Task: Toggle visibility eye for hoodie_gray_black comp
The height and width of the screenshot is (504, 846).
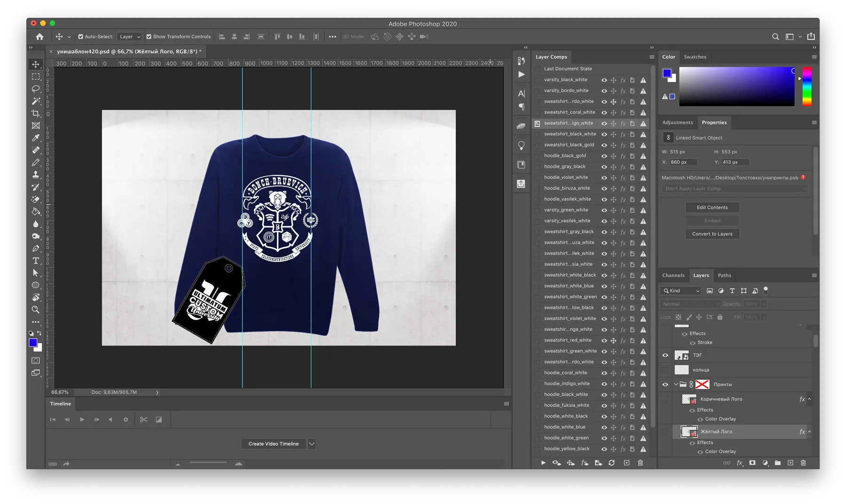Action: point(604,167)
